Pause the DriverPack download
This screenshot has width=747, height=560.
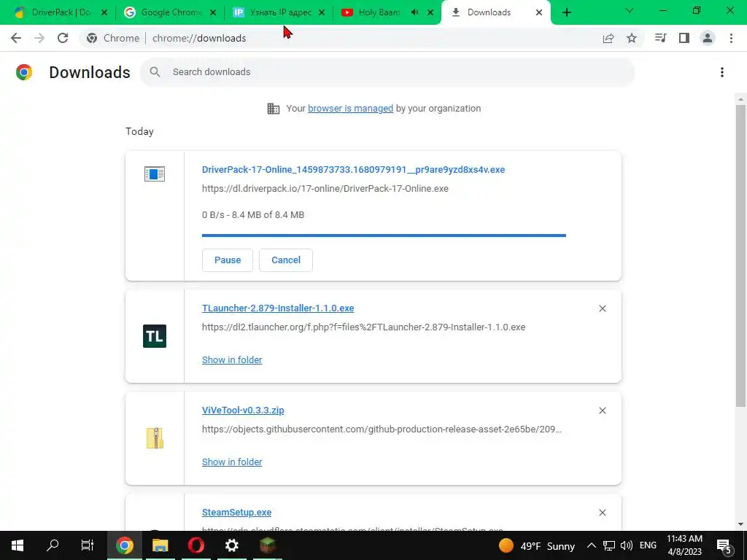point(228,260)
